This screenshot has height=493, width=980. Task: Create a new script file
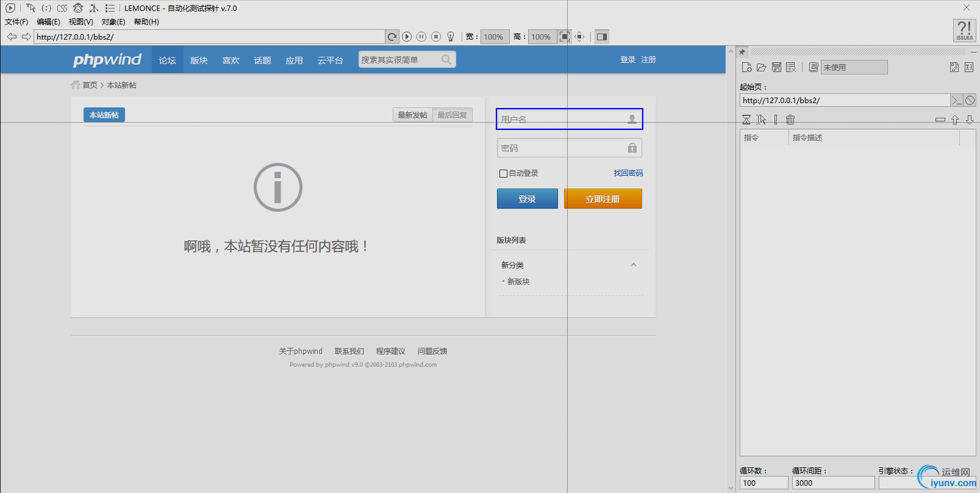746,67
